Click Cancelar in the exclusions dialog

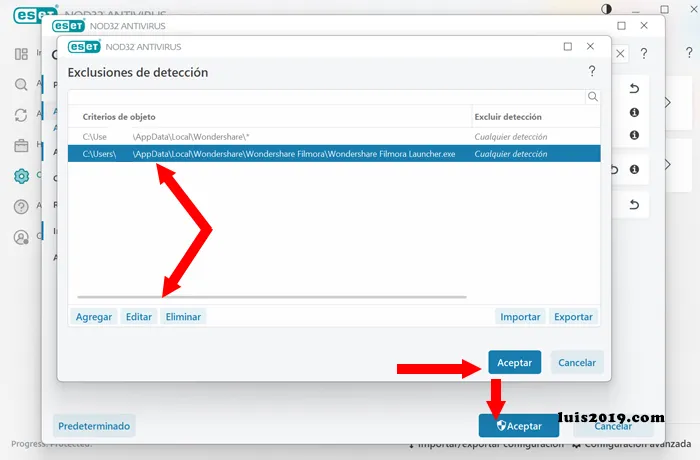pos(577,362)
